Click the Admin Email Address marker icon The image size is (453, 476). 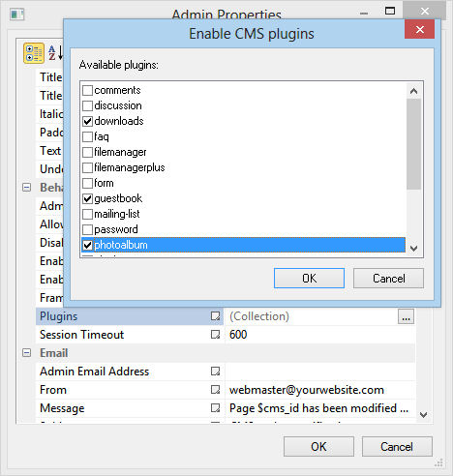[x=215, y=371]
